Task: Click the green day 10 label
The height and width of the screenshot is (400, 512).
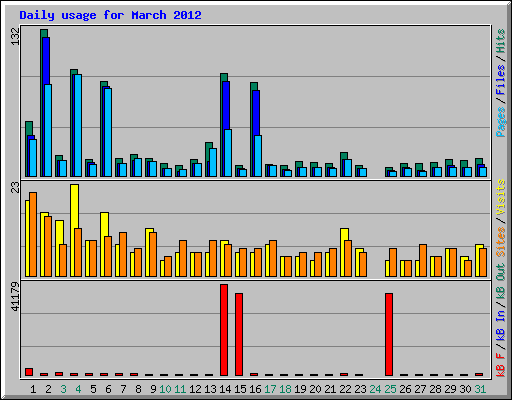Action: click(x=165, y=389)
